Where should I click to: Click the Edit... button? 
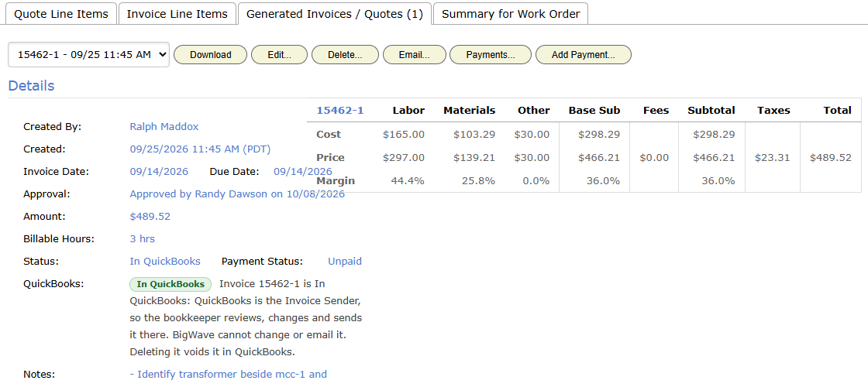click(x=280, y=55)
